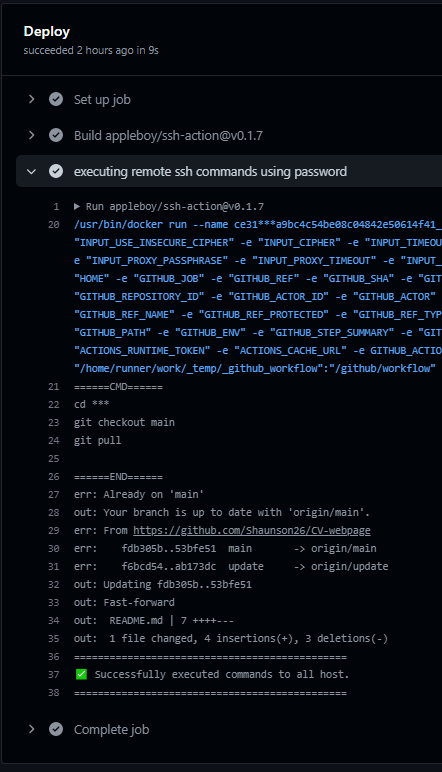Click the Set up job step label

coord(102,99)
